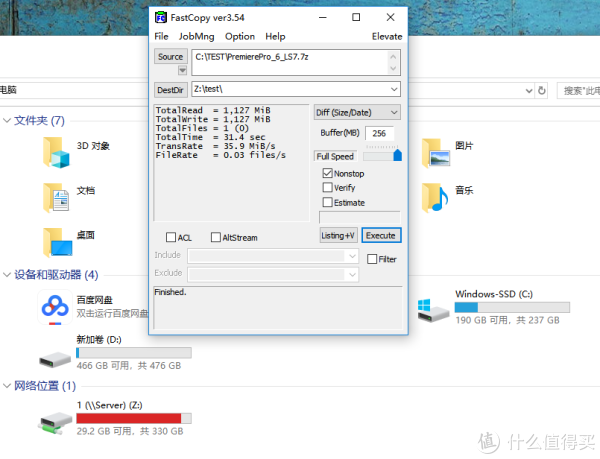This screenshot has height=459, width=600.
Task: Tick the ACL checkbox
Action: tap(171, 237)
